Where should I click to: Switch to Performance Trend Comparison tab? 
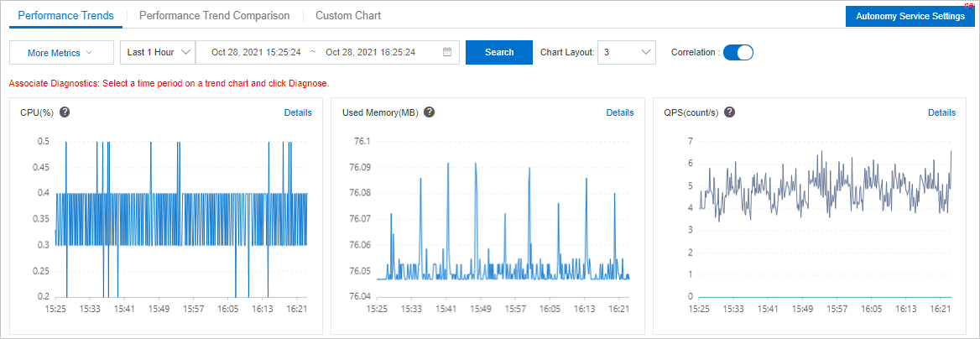pos(215,16)
